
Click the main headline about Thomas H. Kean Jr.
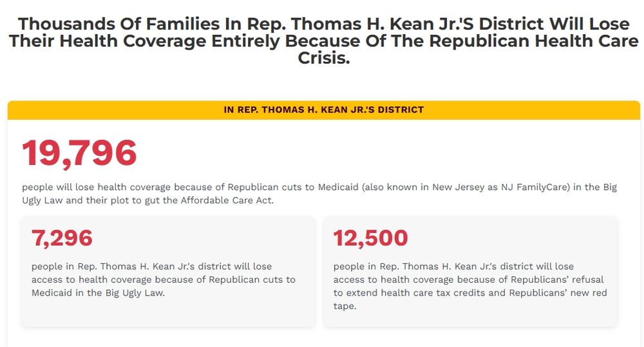[324, 41]
